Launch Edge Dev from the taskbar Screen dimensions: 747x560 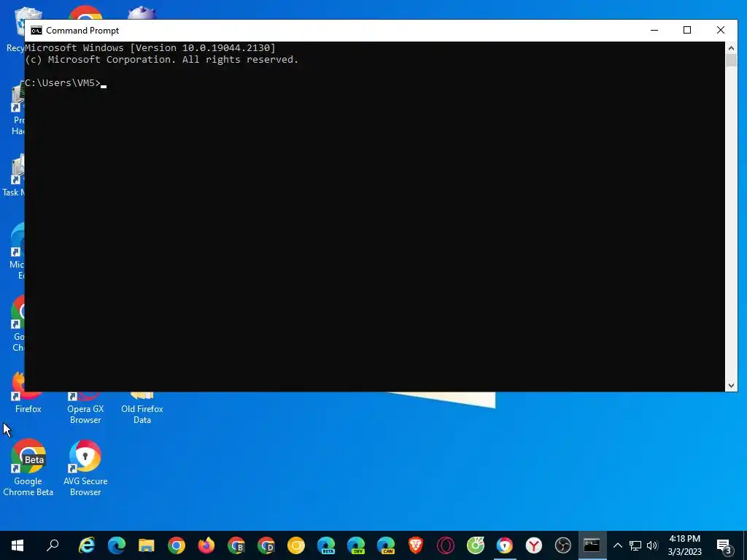click(x=356, y=545)
